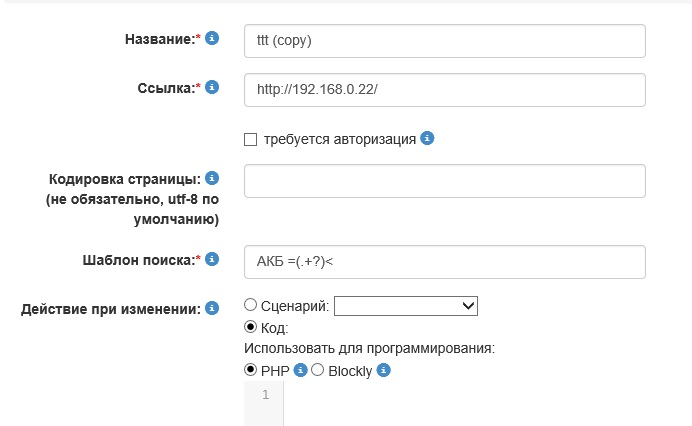This screenshot has width=692, height=426.
Task: Click the empty Кодировка страницы field
Action: coord(444,181)
